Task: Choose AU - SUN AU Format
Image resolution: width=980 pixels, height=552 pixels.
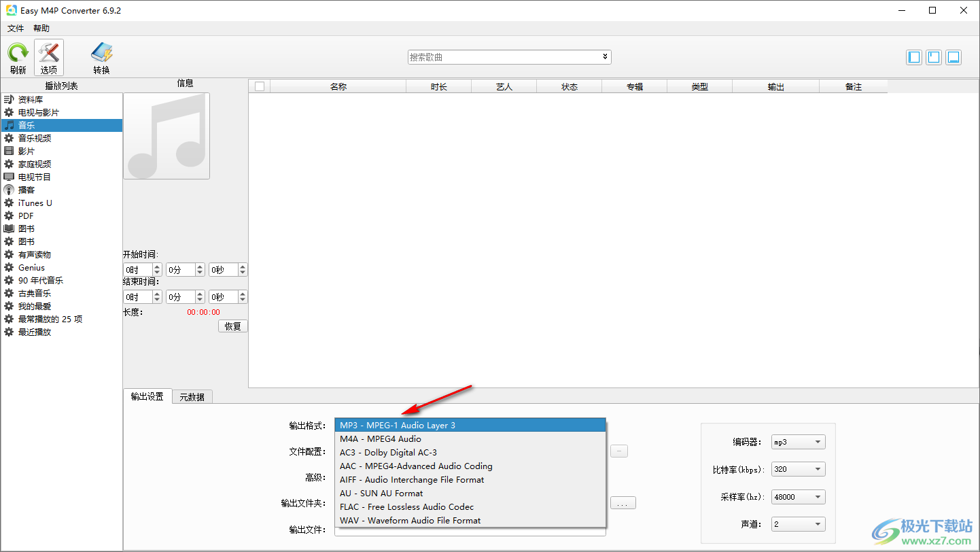Action: click(470, 493)
